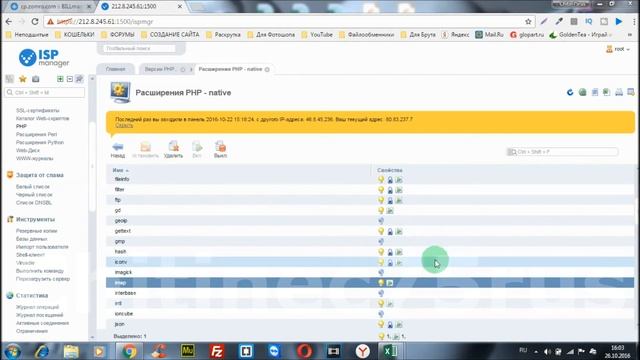Image resolution: width=640 pixels, height=360 pixels.
Task: Click the pin icon in sidebar toolbar
Action: 79,79
